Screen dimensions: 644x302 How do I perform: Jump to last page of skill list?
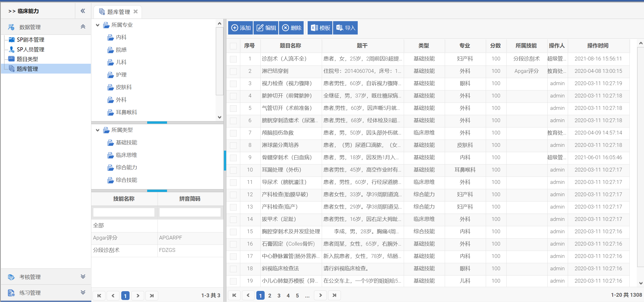[152, 296]
